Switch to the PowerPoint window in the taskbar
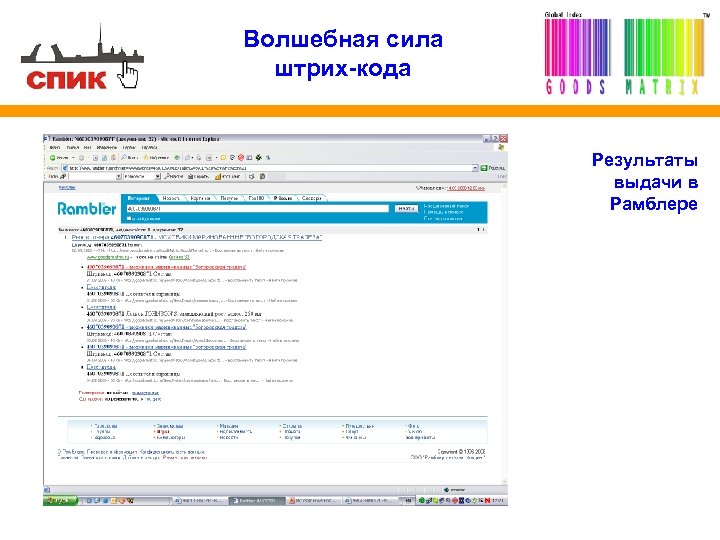720x540 pixels. (314, 501)
